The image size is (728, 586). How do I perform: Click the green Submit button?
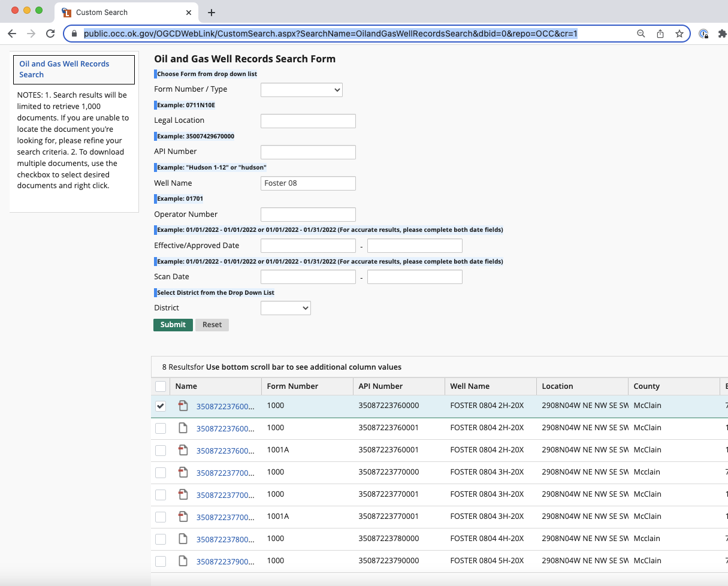(x=173, y=325)
